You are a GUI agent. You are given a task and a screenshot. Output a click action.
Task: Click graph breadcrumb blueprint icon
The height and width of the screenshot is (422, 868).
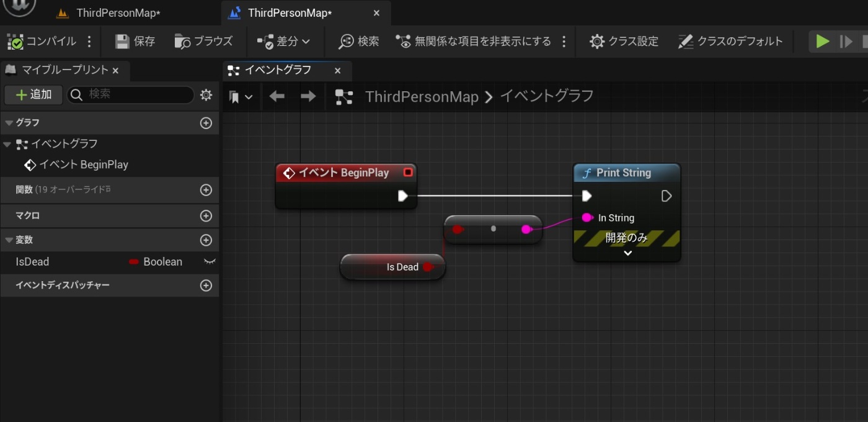click(x=343, y=97)
